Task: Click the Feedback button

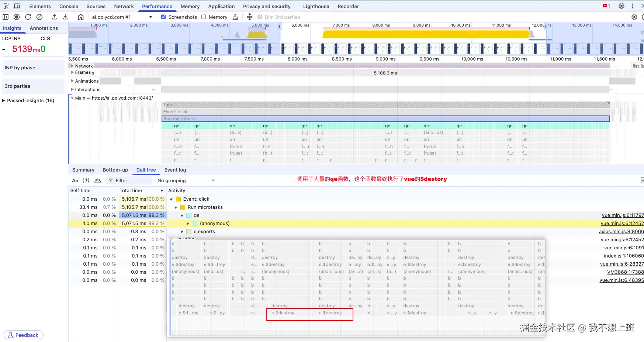Action: [24, 335]
